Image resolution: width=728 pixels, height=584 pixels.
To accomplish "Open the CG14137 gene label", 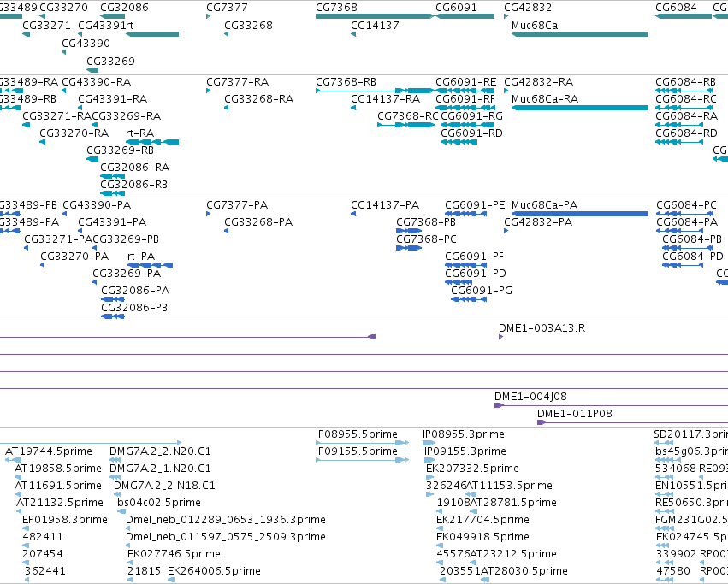I will (375, 26).
